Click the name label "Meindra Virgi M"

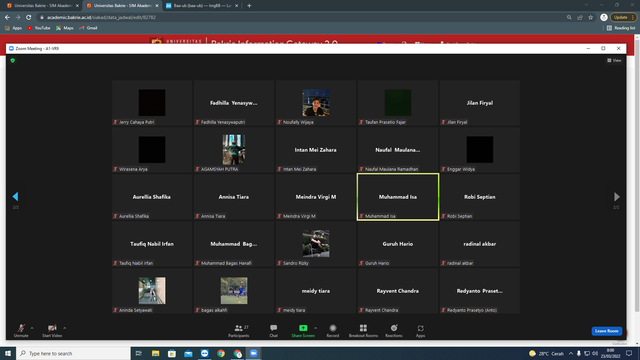(299, 216)
